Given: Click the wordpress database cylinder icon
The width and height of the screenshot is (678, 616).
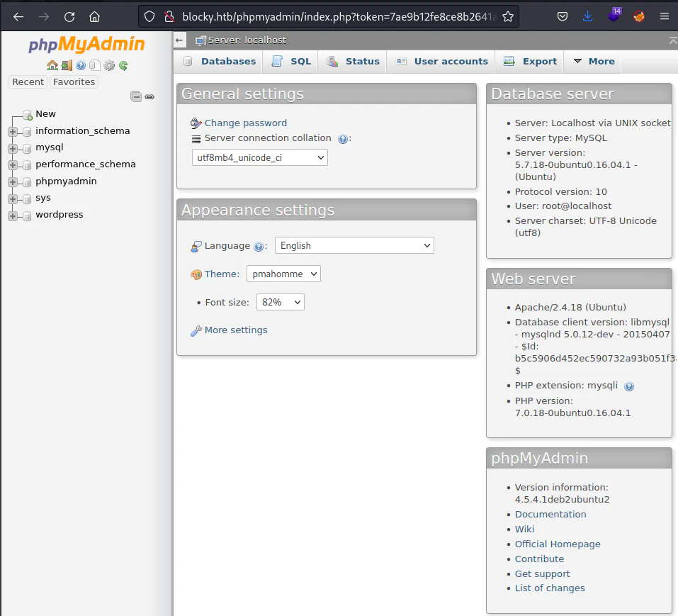Looking at the screenshot, I should (x=27, y=216).
